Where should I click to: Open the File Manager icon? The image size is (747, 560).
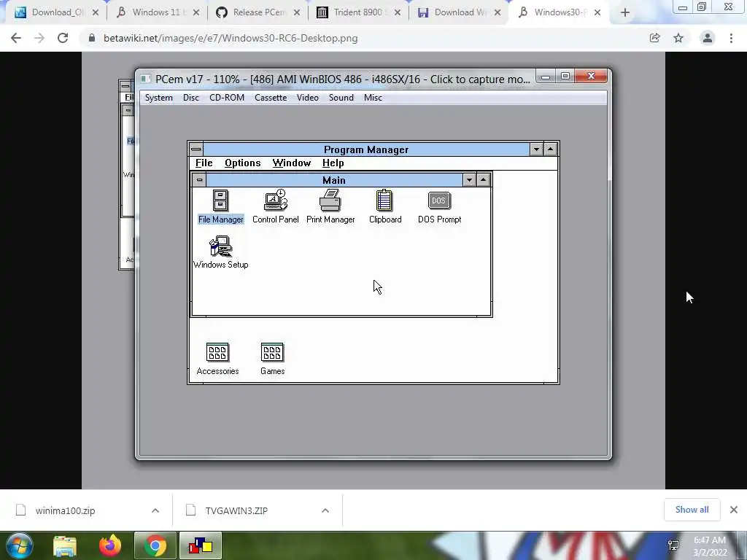(220, 206)
